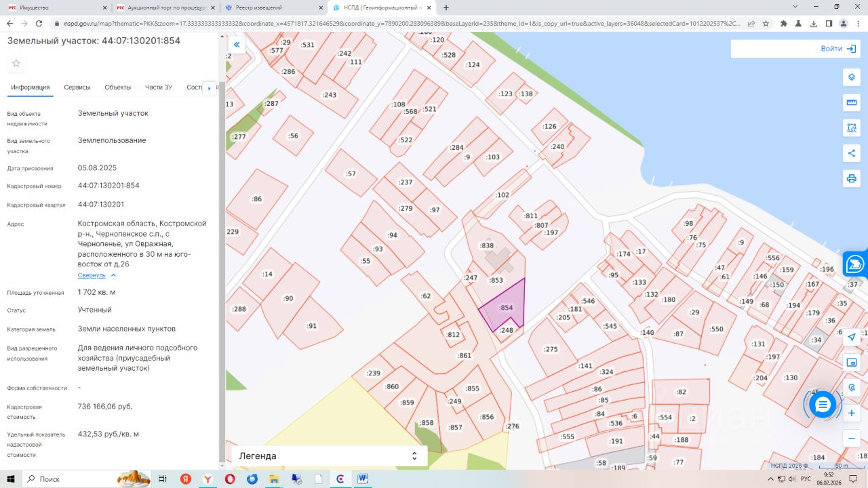The width and height of the screenshot is (868, 488).
Task: Add the land plot to favorites
Action: [16, 64]
